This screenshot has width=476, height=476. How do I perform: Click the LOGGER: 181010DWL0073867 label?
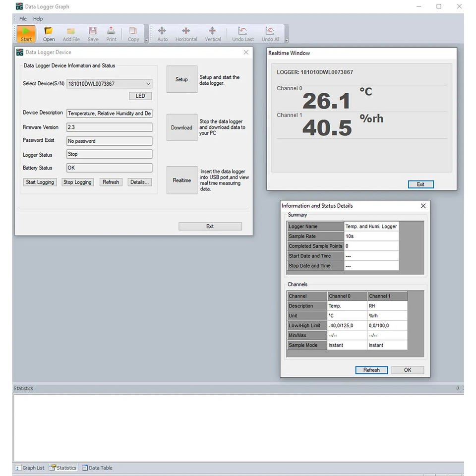pyautogui.click(x=315, y=72)
